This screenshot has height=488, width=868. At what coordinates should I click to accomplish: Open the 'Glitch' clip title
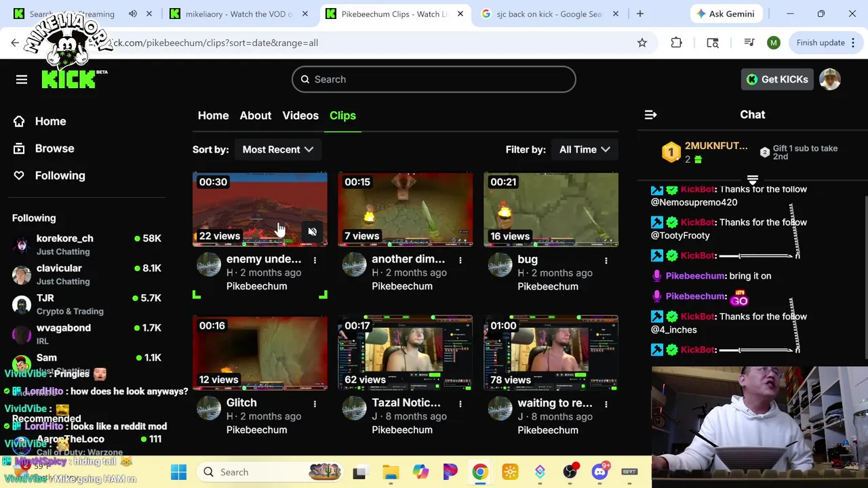coord(241,403)
